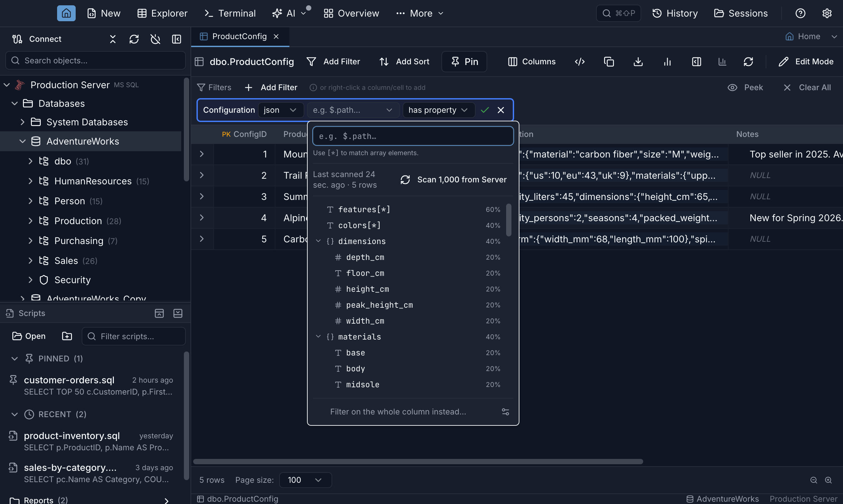Expand row 3 details chevron
Viewport: 843px width, 504px height.
tap(201, 196)
